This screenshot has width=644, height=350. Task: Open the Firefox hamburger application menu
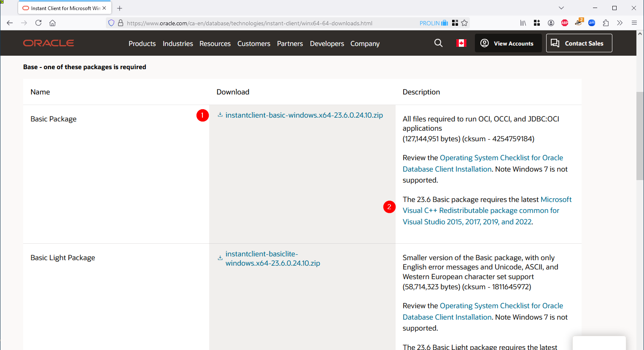tap(634, 23)
